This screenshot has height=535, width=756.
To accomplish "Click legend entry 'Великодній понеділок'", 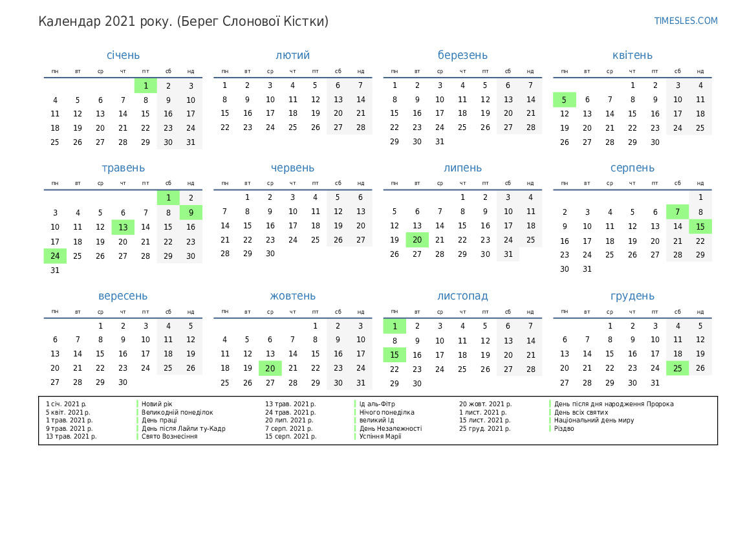I will (x=177, y=413).
